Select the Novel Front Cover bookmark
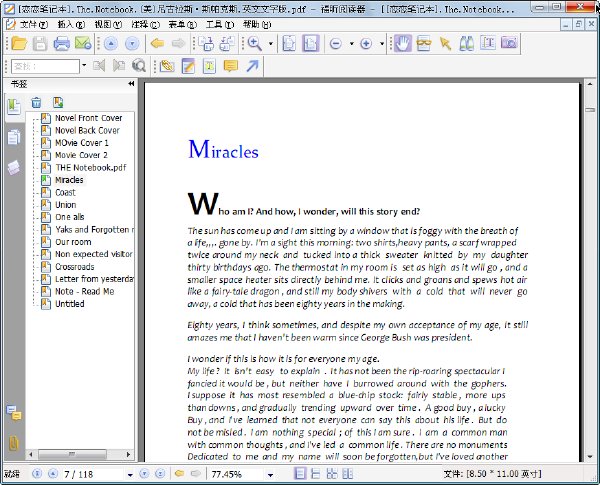The width and height of the screenshot is (600, 485). click(x=88, y=118)
